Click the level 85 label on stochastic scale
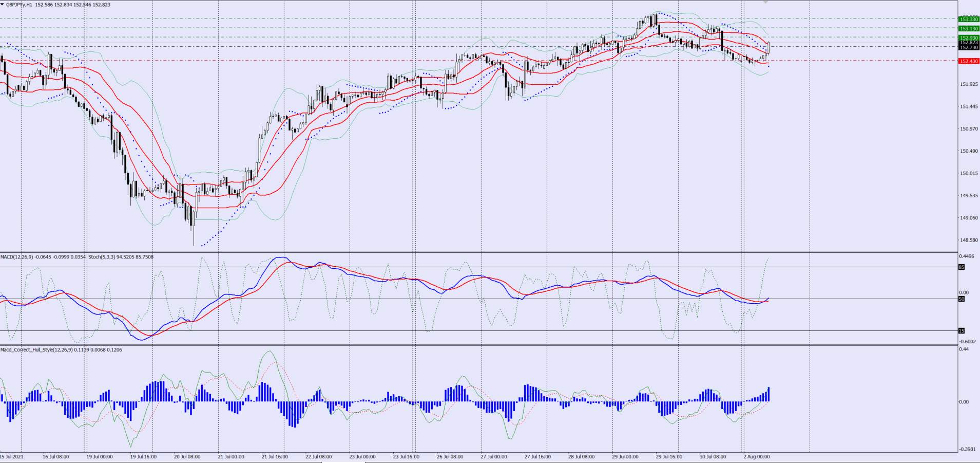This screenshot has width=980, height=463. click(962, 267)
